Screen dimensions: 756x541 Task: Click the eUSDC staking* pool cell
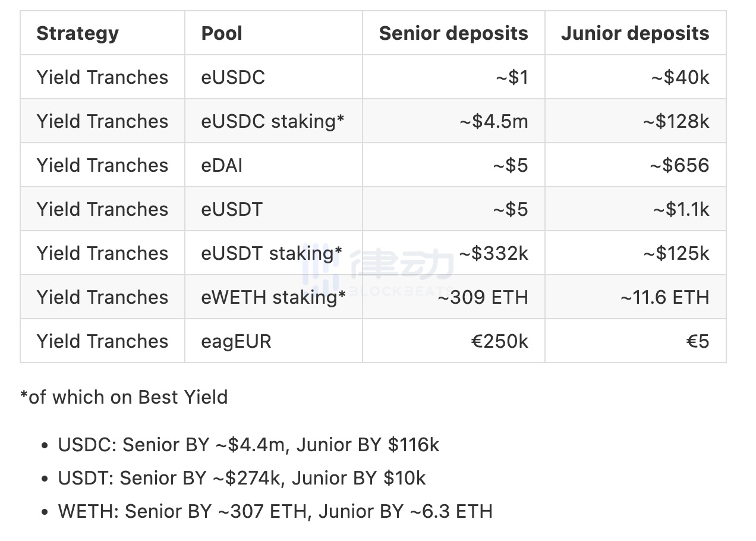click(273, 121)
